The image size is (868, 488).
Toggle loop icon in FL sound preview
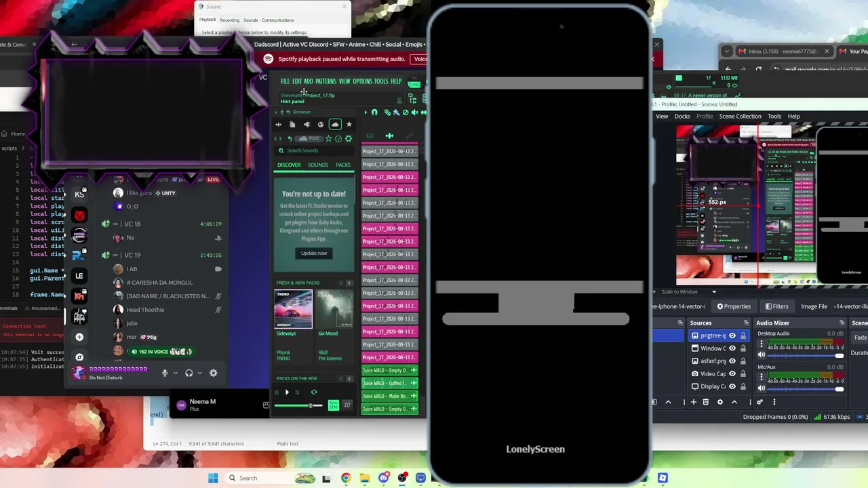(x=314, y=392)
